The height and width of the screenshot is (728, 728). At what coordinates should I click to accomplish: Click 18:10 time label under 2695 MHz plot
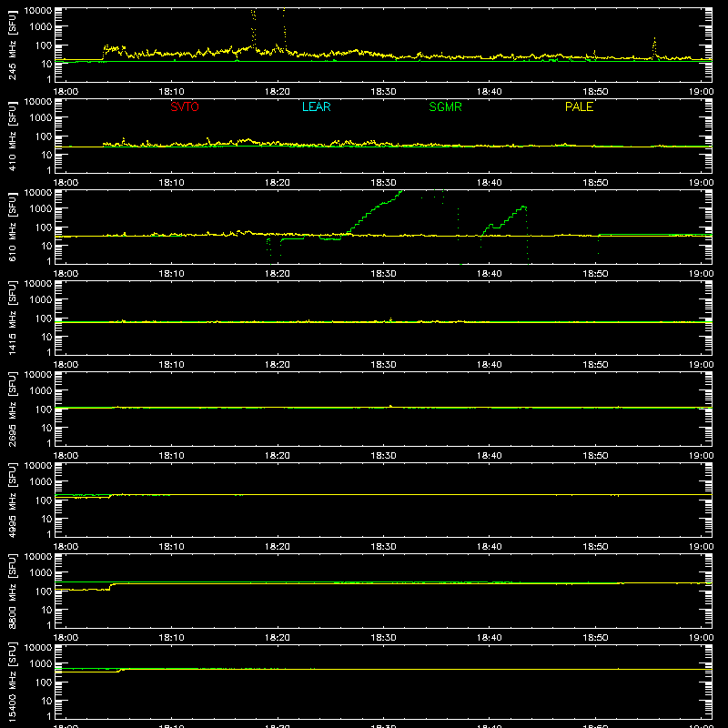tap(171, 456)
